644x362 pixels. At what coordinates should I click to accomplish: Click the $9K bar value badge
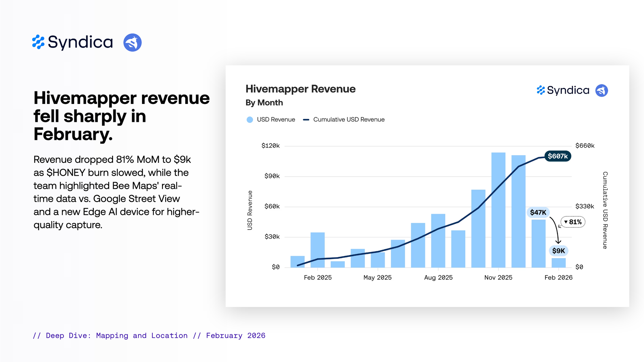pyautogui.click(x=558, y=251)
